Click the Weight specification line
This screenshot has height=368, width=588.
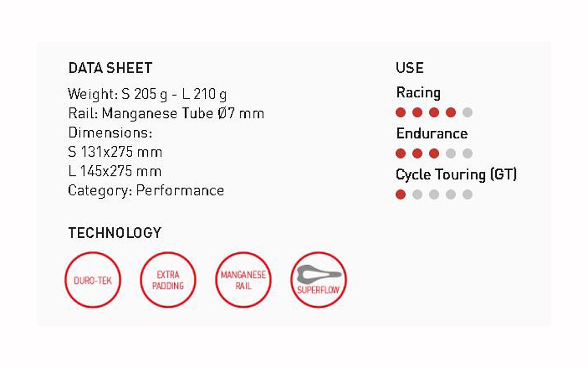[x=147, y=94]
